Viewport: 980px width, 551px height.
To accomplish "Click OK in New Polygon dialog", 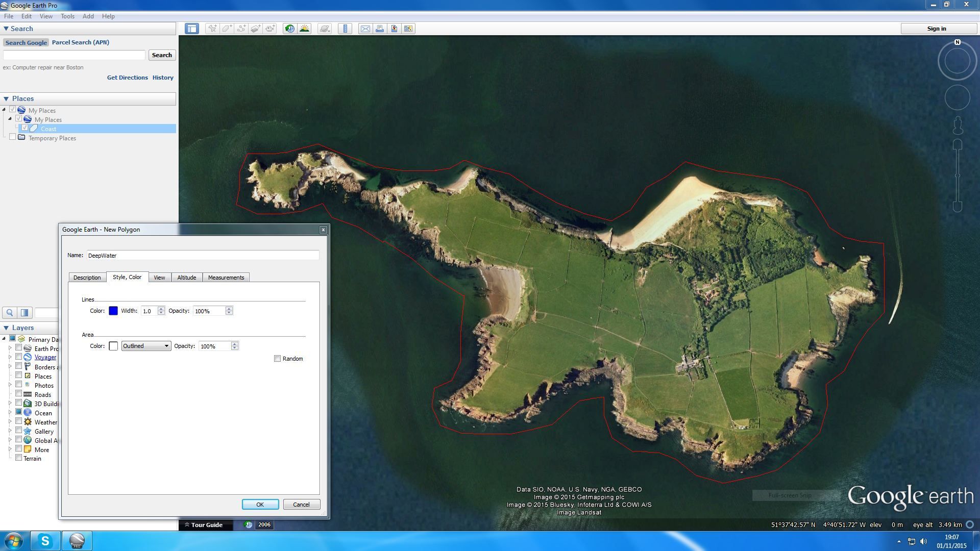I will [260, 505].
